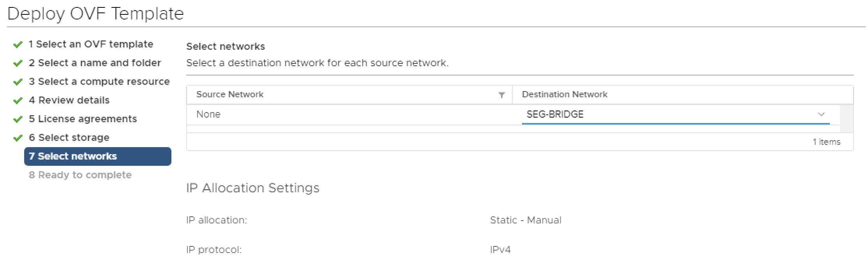The width and height of the screenshot is (868, 267).
Task: Open the SEG-BRIDGE destination network dropdown
Action: (x=670, y=114)
